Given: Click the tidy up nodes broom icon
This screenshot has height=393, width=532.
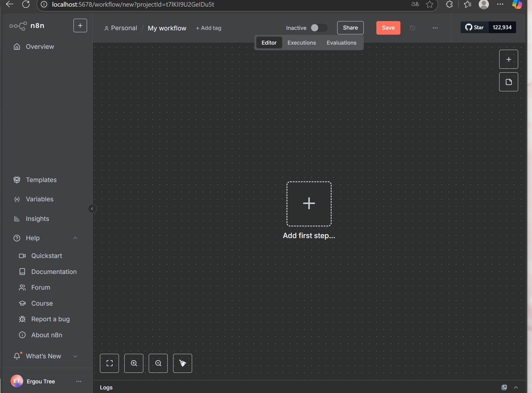Looking at the screenshot, I should click(x=182, y=363).
